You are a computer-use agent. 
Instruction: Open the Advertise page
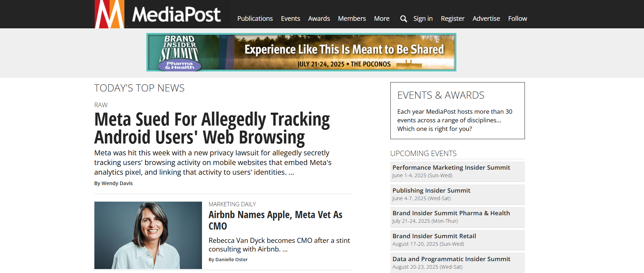click(486, 19)
